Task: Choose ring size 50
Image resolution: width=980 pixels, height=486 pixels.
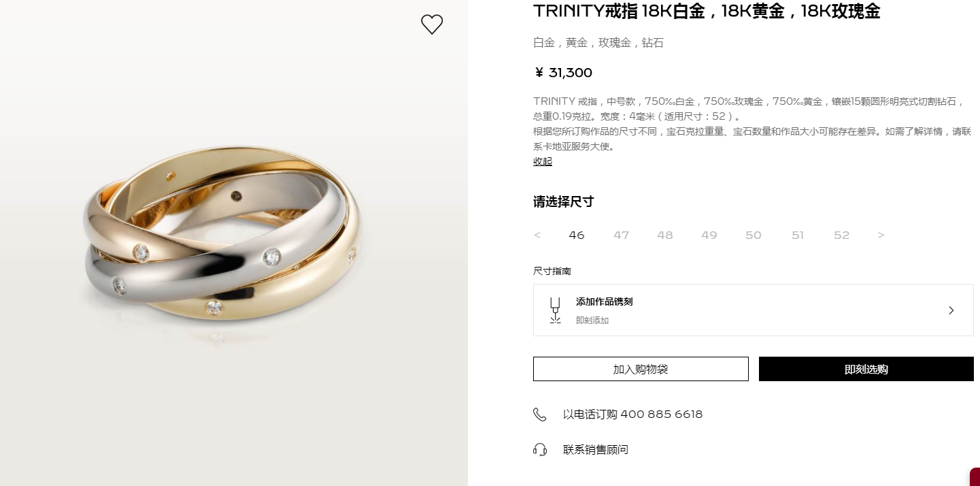Action: pyautogui.click(x=754, y=235)
